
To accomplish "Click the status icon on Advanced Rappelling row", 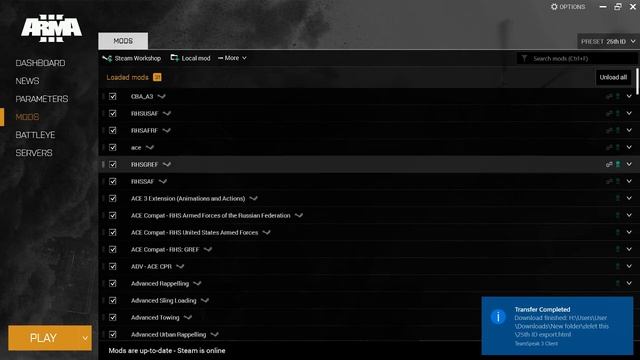I will (618, 283).
